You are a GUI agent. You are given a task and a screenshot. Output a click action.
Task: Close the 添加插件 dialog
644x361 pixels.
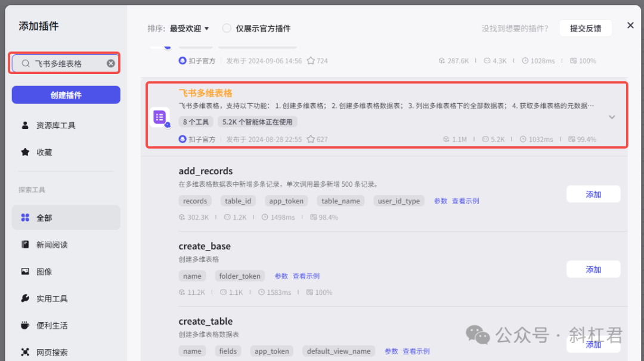[630, 26]
